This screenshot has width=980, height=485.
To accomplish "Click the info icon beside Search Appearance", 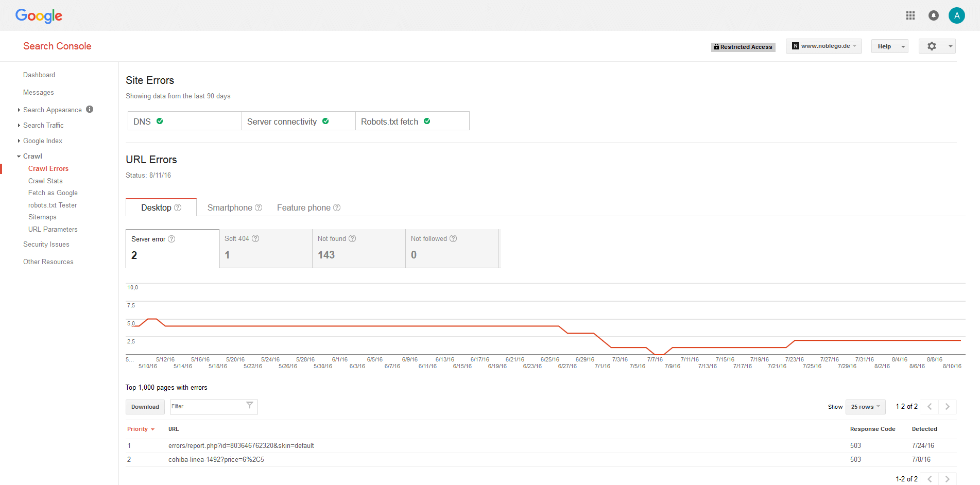I will tap(89, 109).
